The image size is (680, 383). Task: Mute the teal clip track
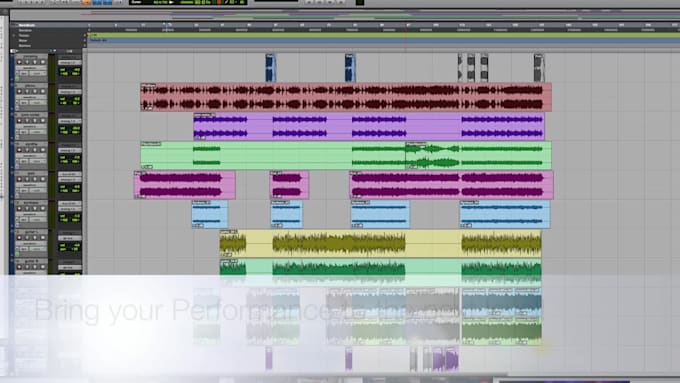(42, 267)
